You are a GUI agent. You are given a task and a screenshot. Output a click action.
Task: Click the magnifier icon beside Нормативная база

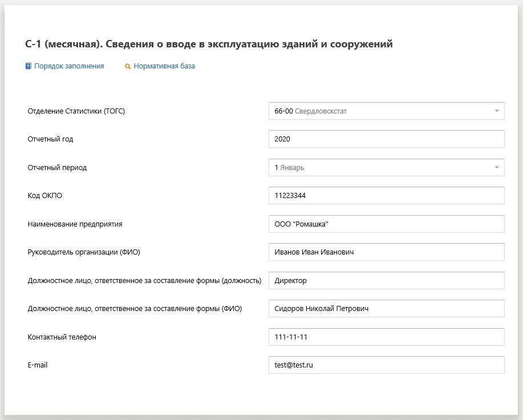(x=127, y=66)
